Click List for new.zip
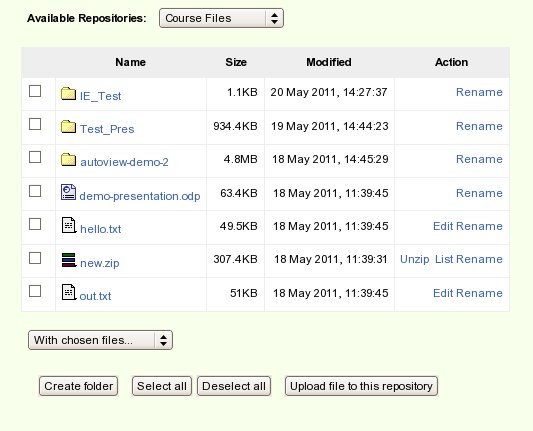533x431 pixels. point(444,259)
